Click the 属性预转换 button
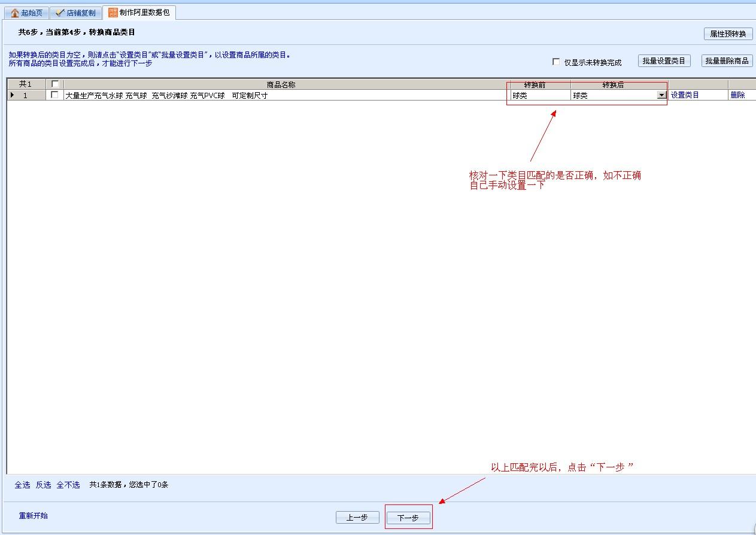This screenshot has width=756, height=535. pos(728,34)
